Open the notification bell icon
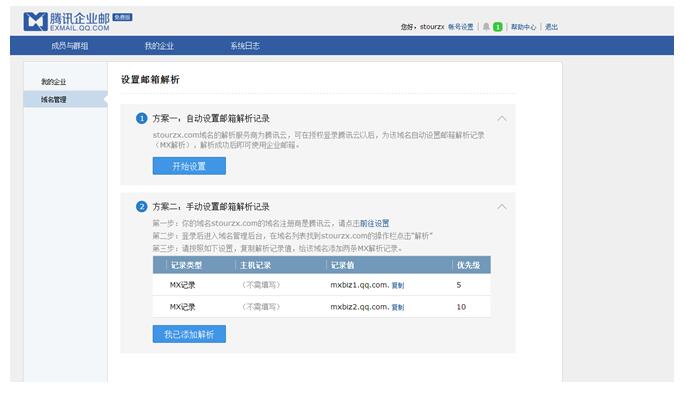Viewport: 686px width, 396px height. point(486,27)
